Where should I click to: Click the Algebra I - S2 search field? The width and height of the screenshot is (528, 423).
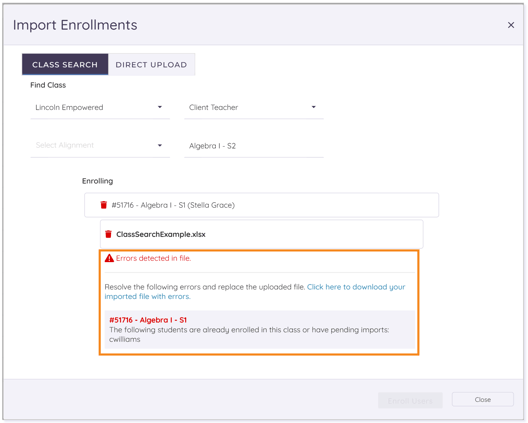[x=254, y=146]
